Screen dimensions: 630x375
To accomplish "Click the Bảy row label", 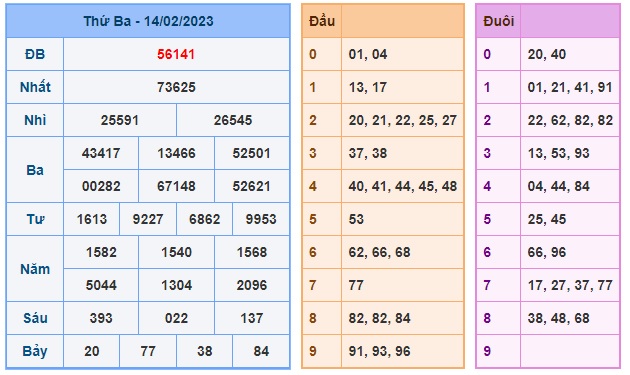I will (35, 351).
